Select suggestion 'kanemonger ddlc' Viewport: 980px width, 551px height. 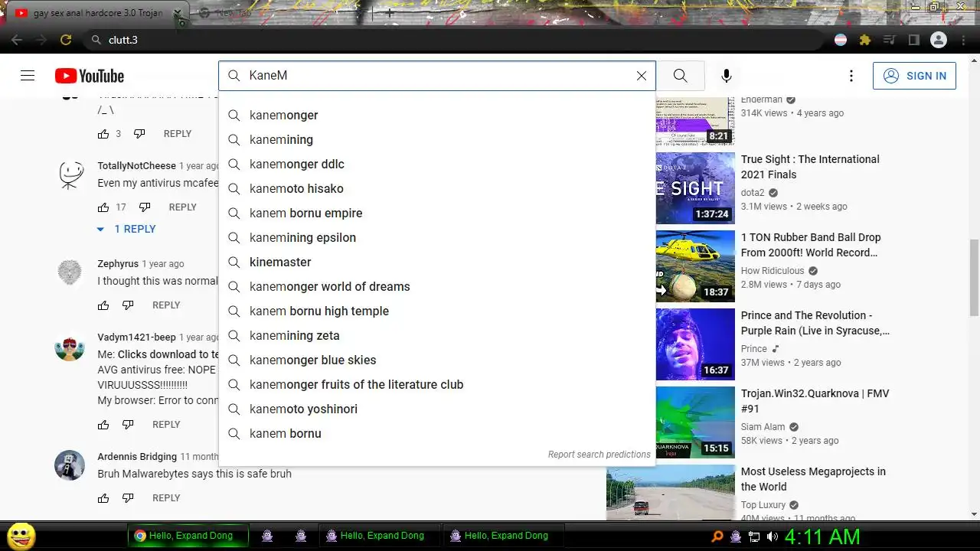coord(436,164)
